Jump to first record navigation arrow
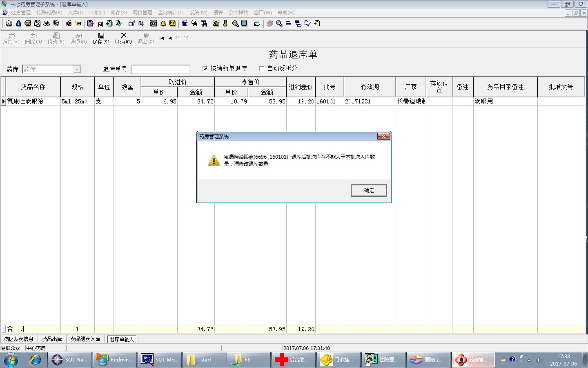The width and height of the screenshot is (588, 368). pos(162,38)
